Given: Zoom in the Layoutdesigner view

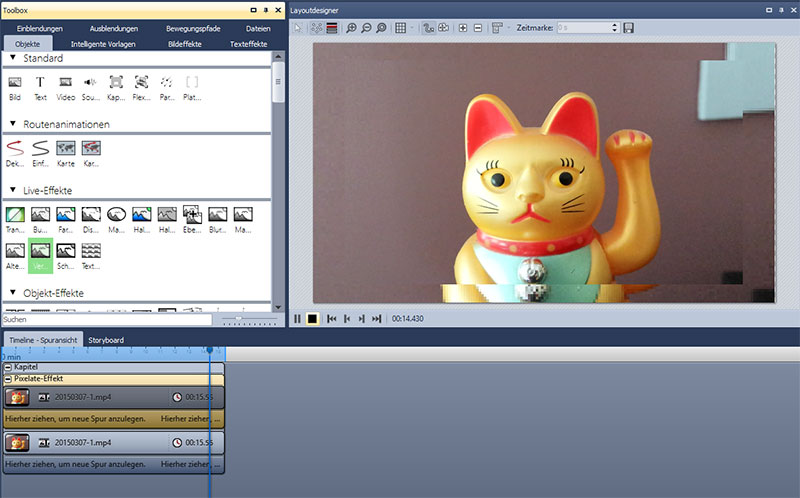Looking at the screenshot, I should [351, 28].
